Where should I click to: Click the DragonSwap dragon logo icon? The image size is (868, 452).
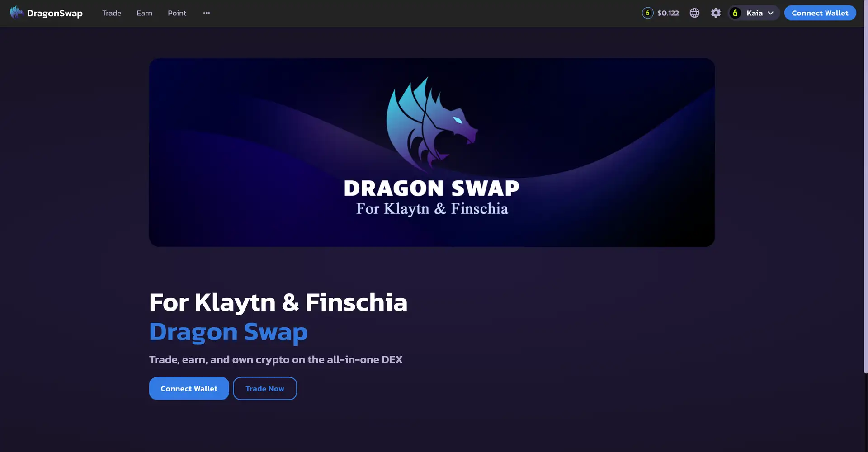point(17,12)
